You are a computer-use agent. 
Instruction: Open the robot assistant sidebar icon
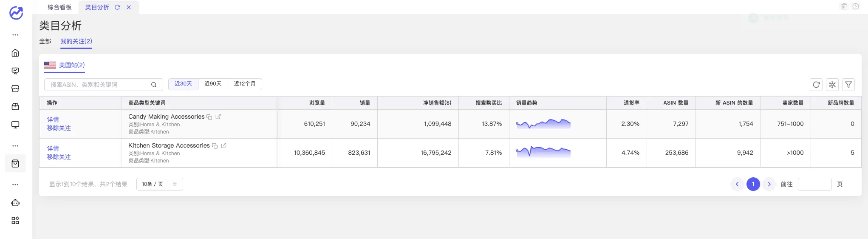(x=15, y=203)
